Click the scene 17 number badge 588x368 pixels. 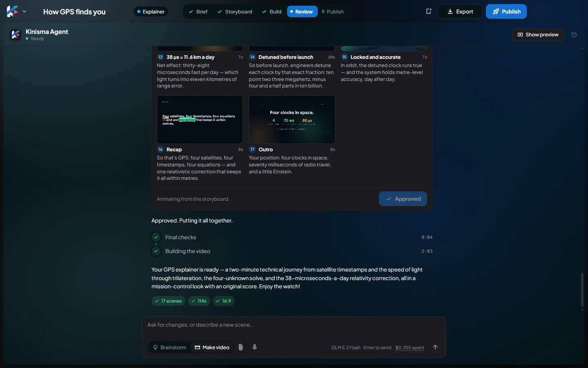point(252,150)
